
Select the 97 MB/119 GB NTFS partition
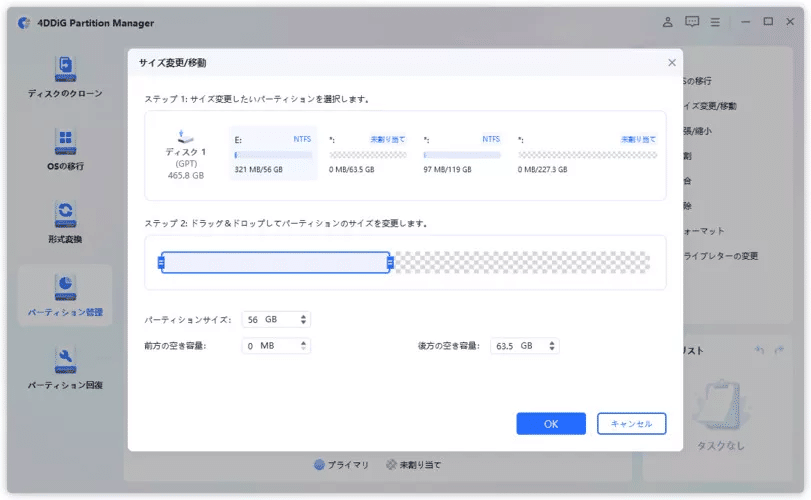pyautogui.click(x=462, y=154)
